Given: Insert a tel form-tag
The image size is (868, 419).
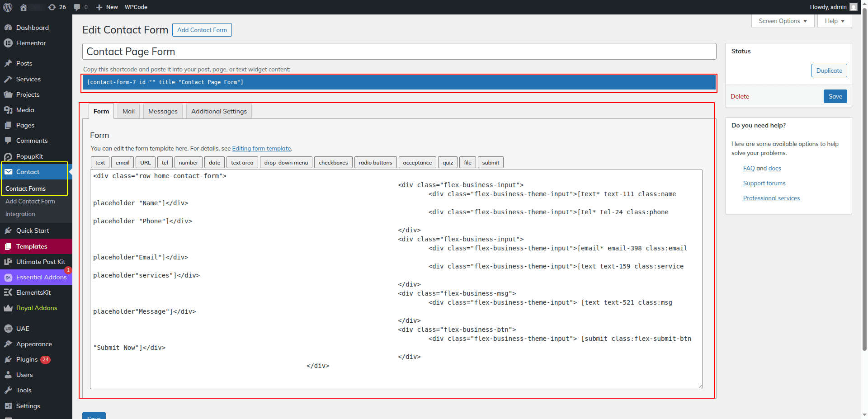Looking at the screenshot, I should [x=165, y=163].
